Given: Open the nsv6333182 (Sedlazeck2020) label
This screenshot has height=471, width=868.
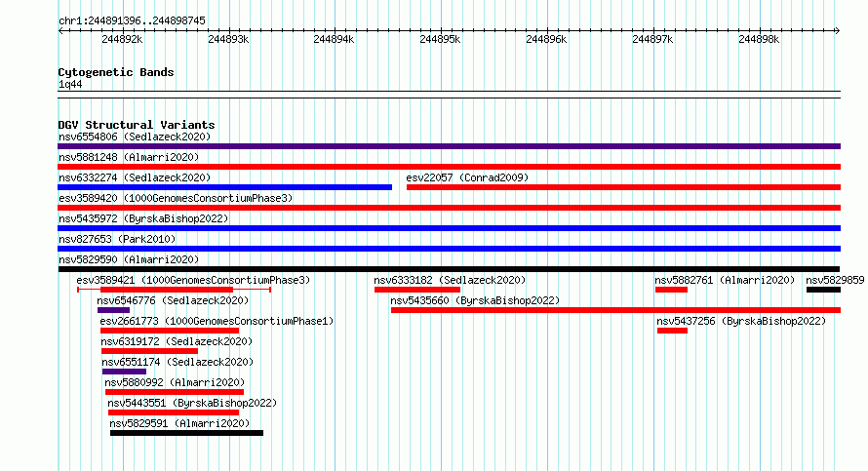Looking at the screenshot, I should coord(450,280).
